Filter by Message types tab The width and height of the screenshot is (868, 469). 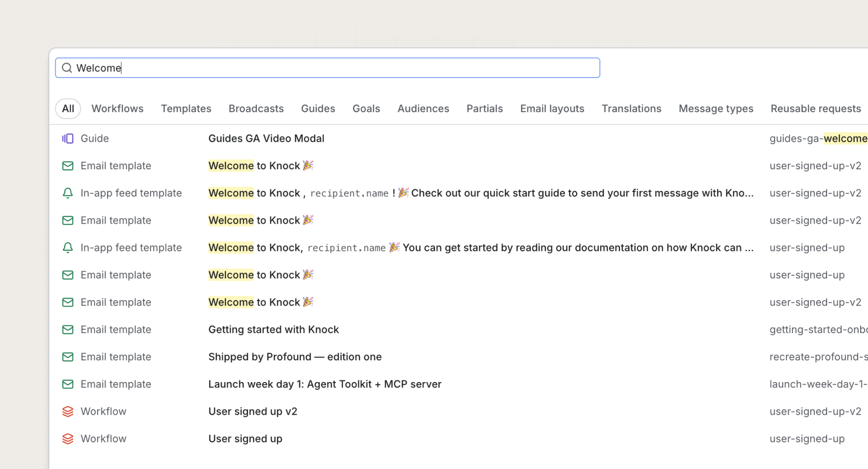tap(716, 109)
